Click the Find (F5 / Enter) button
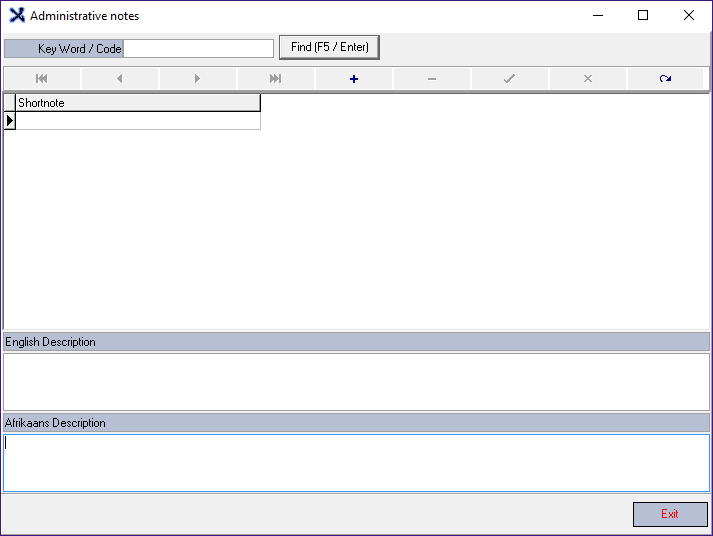The width and height of the screenshot is (713, 536). pos(329,47)
